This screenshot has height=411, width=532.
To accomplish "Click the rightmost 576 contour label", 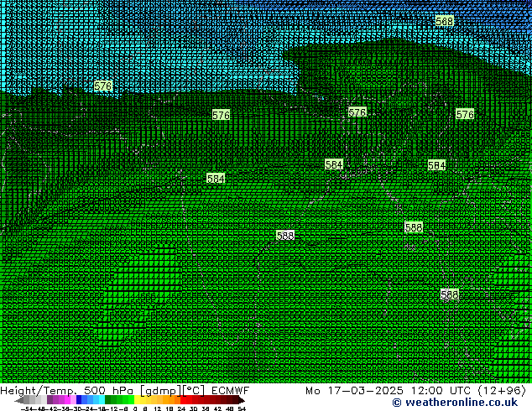I will [x=465, y=114].
